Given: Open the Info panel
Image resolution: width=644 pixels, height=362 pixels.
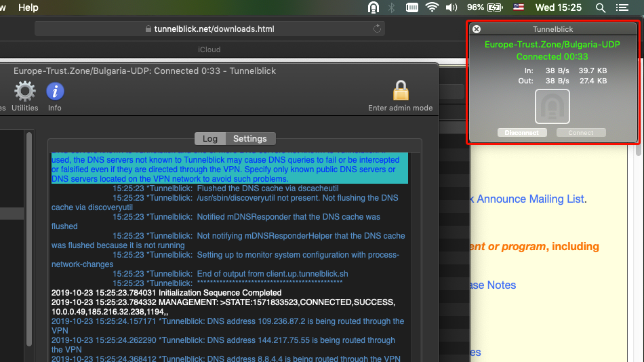Looking at the screenshot, I should coord(55,92).
